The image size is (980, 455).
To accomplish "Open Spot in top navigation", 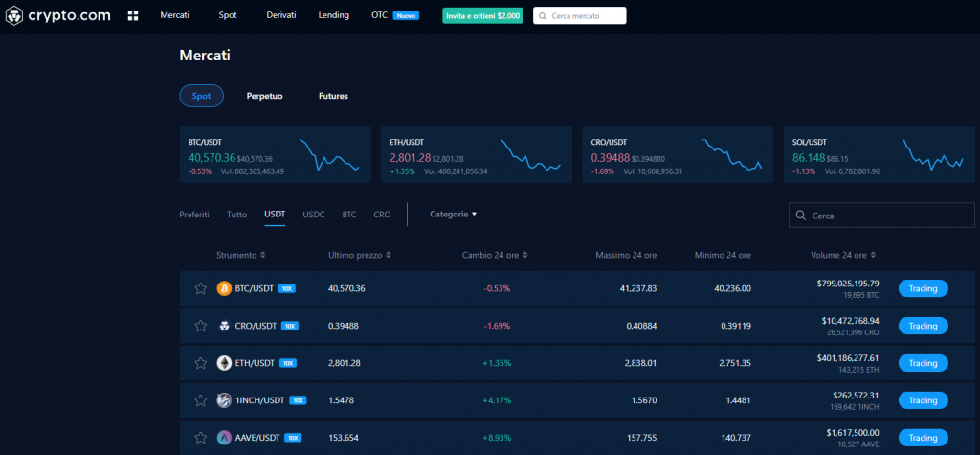I will pyautogui.click(x=228, y=15).
